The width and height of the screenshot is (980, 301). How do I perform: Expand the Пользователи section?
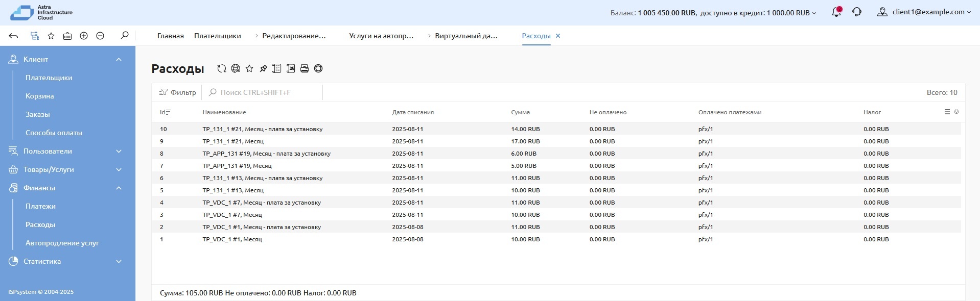[119, 151]
